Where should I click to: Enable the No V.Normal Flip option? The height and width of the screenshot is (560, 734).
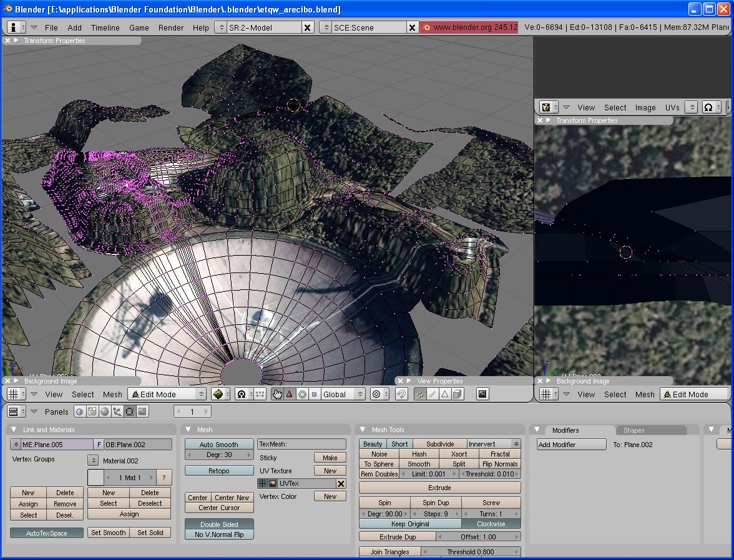[x=219, y=534]
